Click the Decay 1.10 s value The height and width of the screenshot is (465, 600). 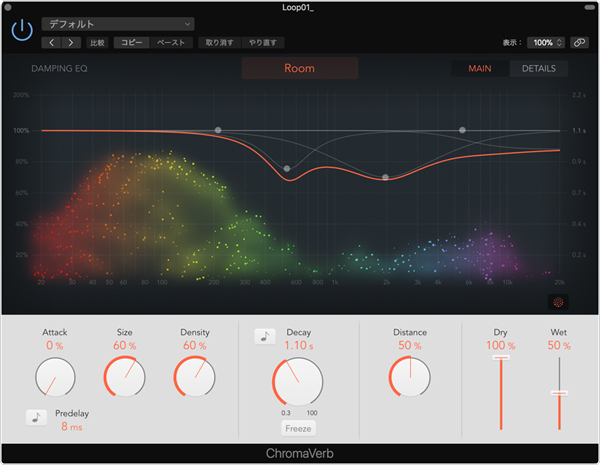click(x=298, y=346)
